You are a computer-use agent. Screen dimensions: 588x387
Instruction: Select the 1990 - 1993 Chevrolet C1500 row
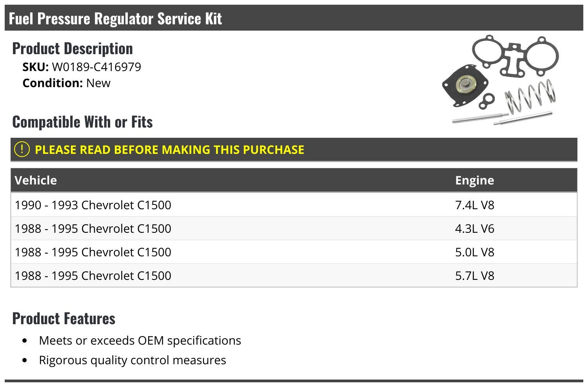coord(93,205)
